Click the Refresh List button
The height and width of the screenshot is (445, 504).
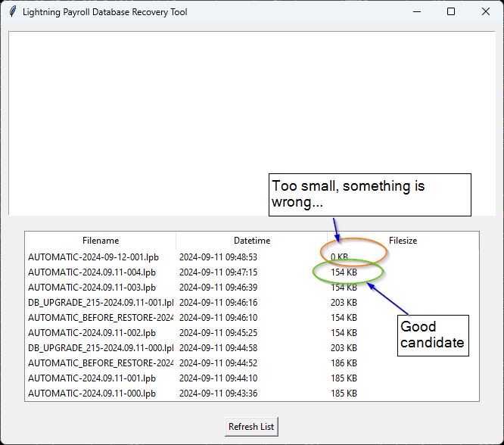251,427
